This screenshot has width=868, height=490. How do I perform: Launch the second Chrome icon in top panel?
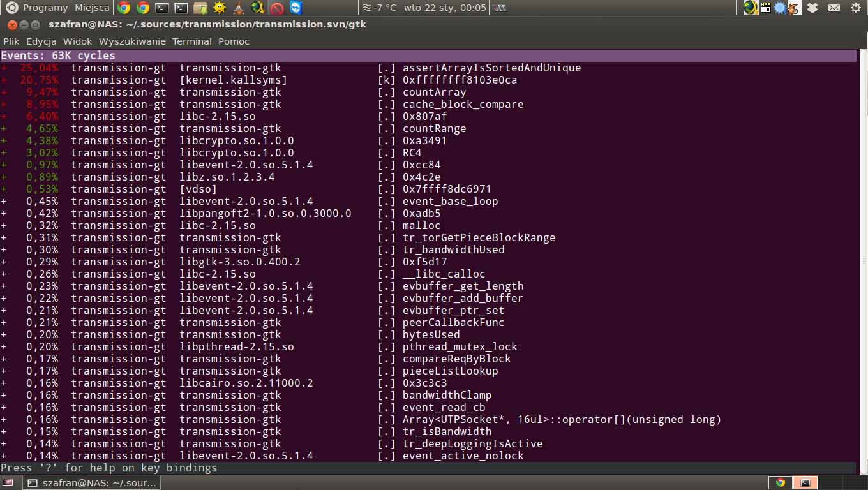tap(144, 8)
